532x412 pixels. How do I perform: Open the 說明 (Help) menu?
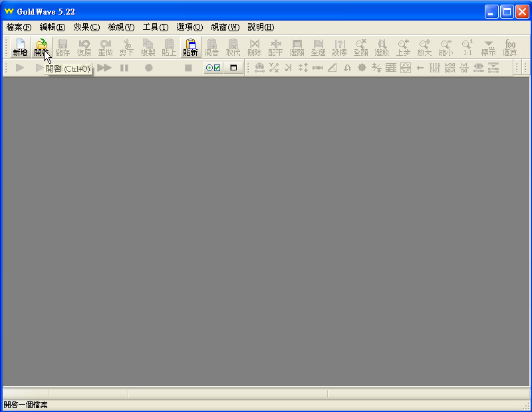coord(261,27)
